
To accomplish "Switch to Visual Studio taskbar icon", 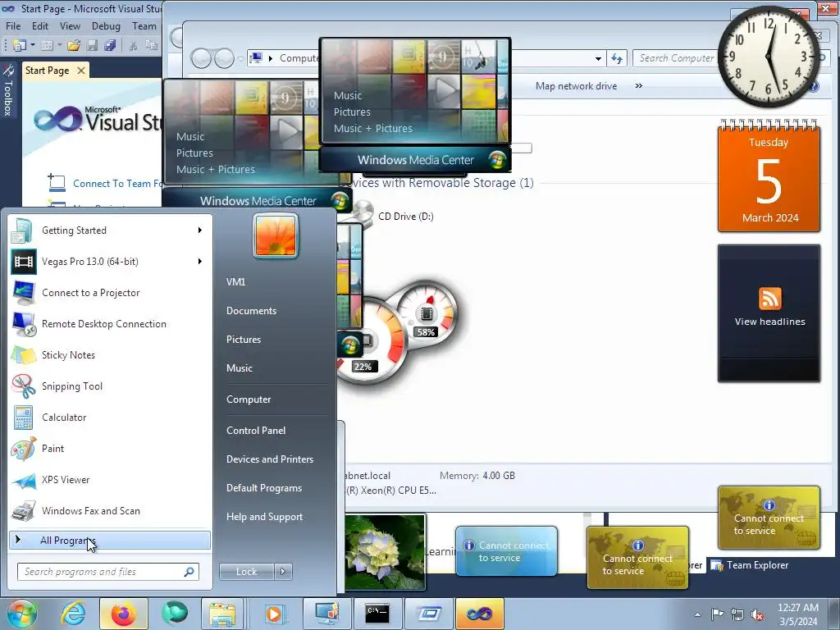I will click(479, 614).
